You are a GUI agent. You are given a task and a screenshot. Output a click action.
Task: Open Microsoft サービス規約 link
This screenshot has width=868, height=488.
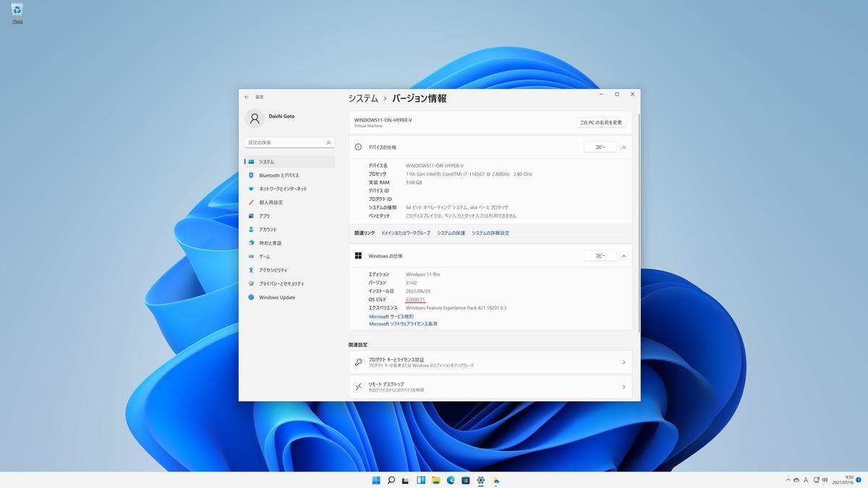391,317
